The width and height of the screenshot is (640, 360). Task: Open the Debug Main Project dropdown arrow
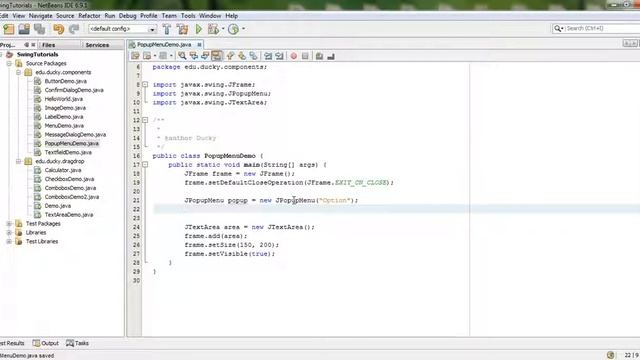223,29
